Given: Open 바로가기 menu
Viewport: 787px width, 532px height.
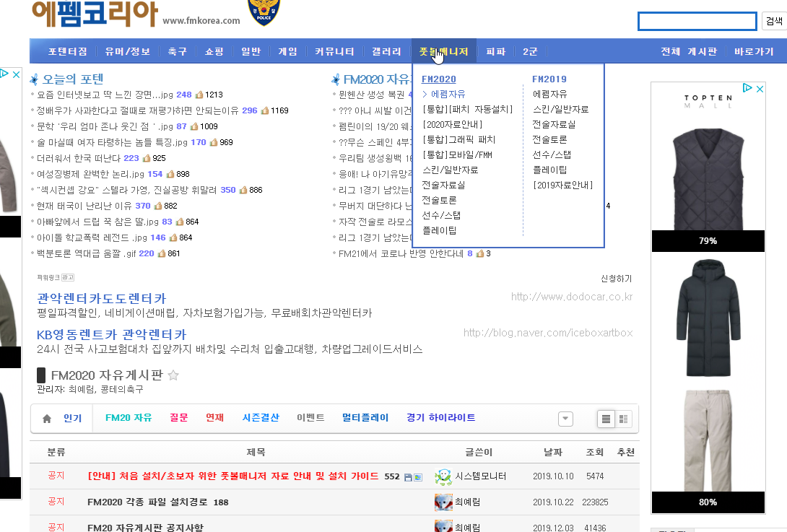Looking at the screenshot, I should pos(754,52).
